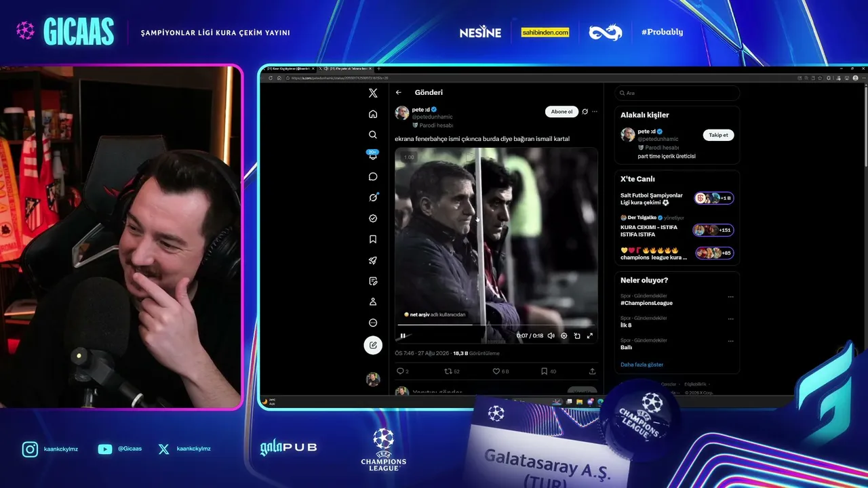868x488 pixels.
Task: Open pete :d avatar on the post
Action: (x=402, y=113)
